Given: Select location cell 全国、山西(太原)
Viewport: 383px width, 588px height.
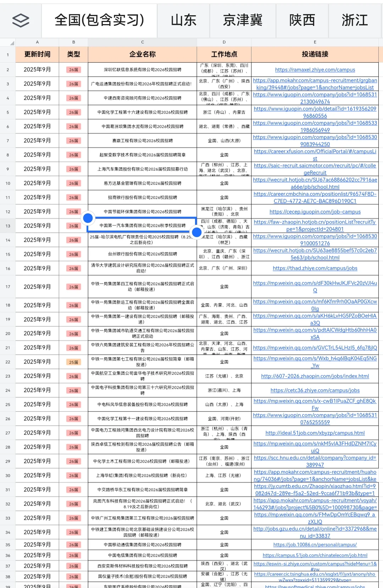Looking at the screenshot, I should [x=224, y=141].
